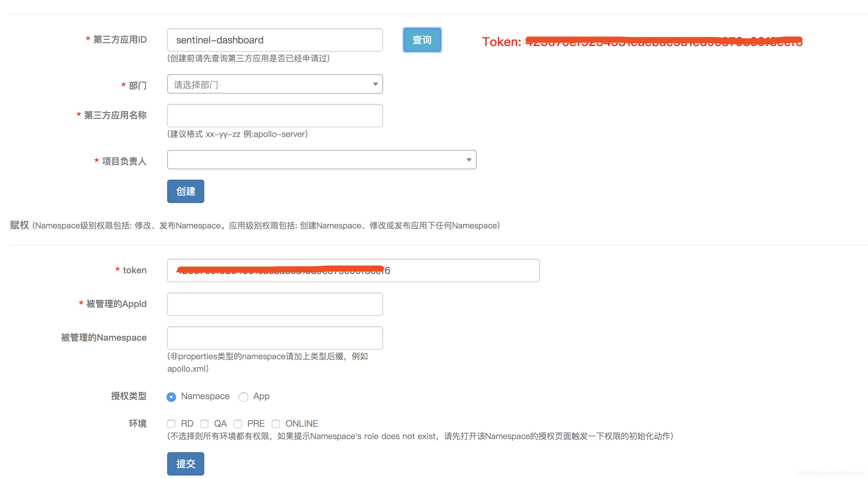The height and width of the screenshot is (479, 868).
Task: Click the 被管理的Namespace input field
Action: pyautogui.click(x=274, y=338)
